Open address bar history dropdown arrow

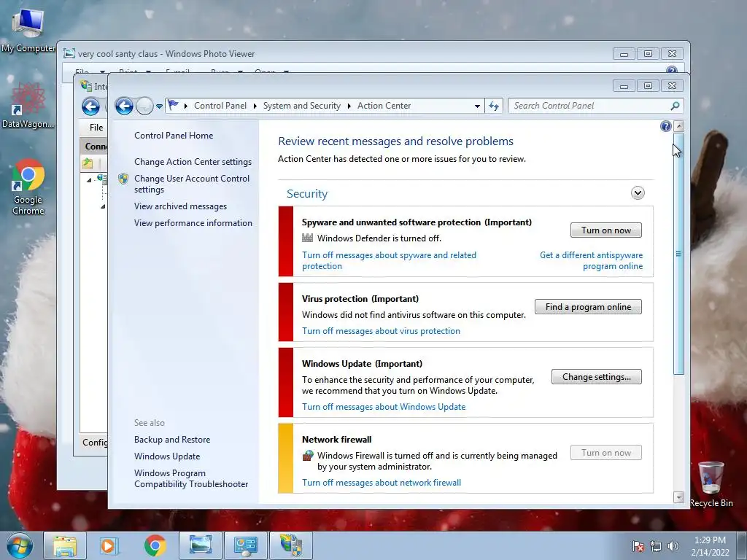click(477, 106)
